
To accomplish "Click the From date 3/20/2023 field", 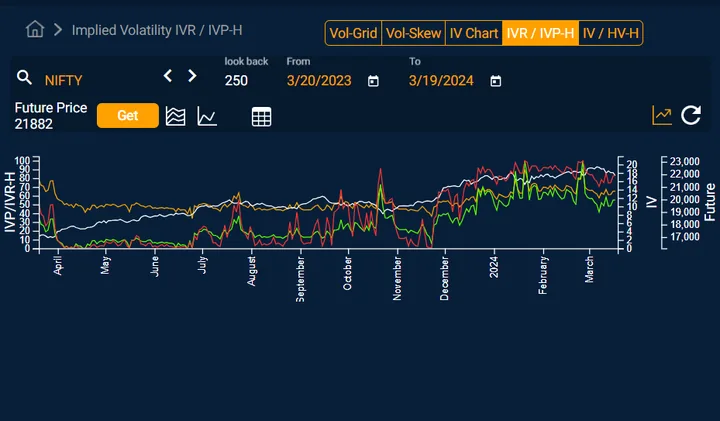I will 319,81.
